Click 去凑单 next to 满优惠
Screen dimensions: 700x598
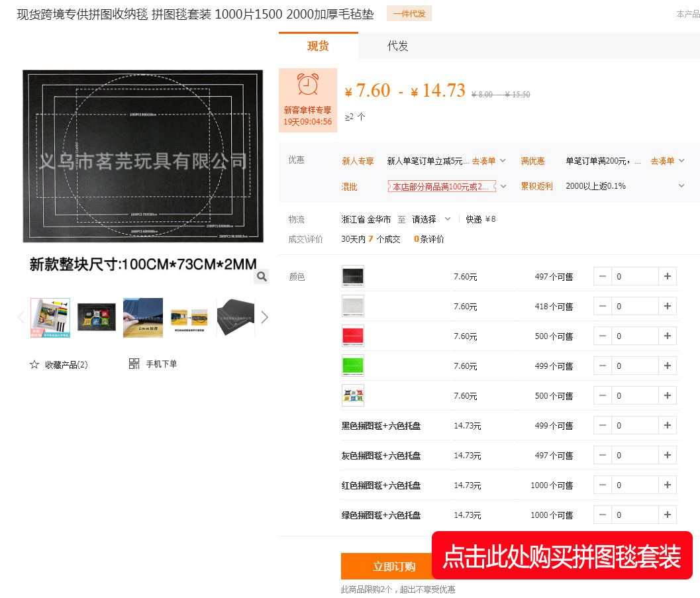pyautogui.click(x=662, y=161)
